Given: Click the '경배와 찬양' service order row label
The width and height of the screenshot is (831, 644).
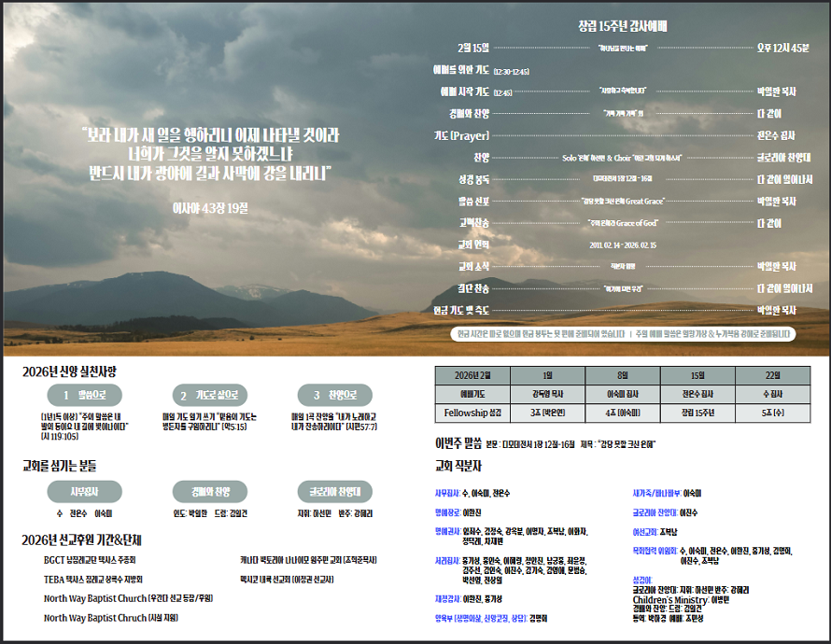Looking at the screenshot, I should click(x=469, y=113).
